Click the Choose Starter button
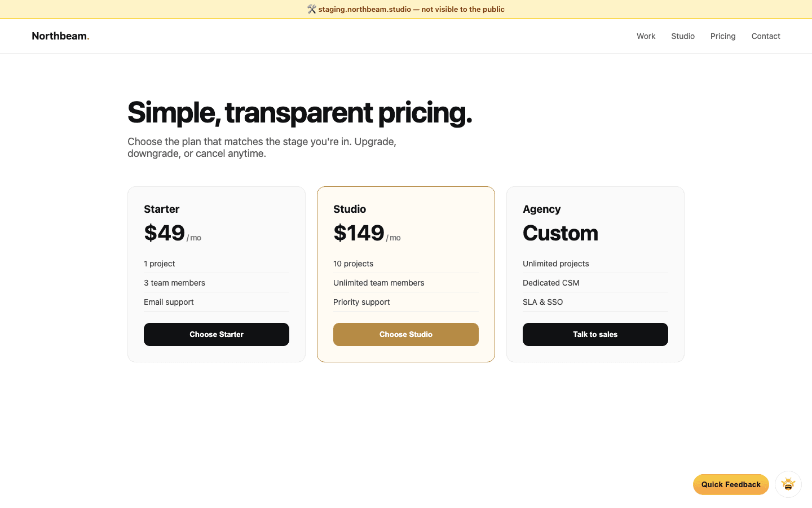 coord(217,334)
